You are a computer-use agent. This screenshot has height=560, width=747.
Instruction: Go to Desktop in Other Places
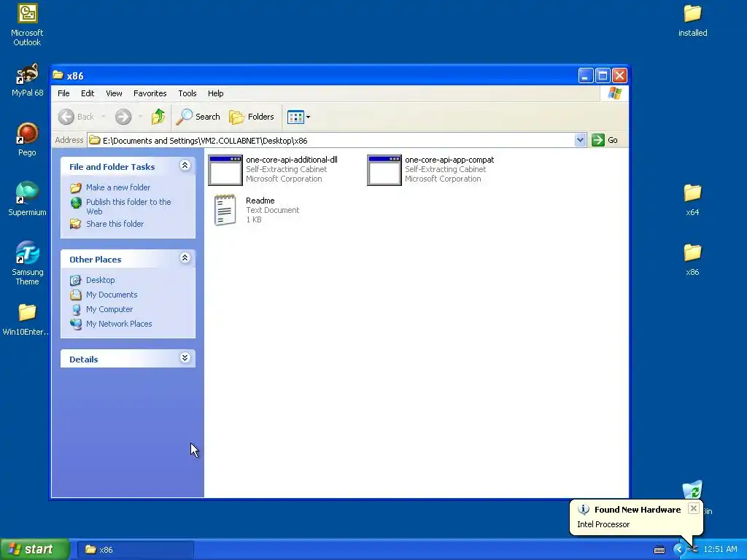[x=100, y=280]
